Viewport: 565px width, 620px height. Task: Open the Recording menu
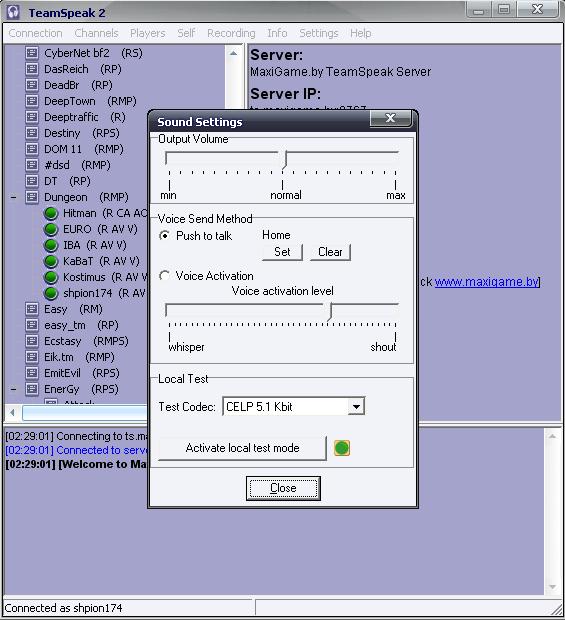tap(231, 33)
